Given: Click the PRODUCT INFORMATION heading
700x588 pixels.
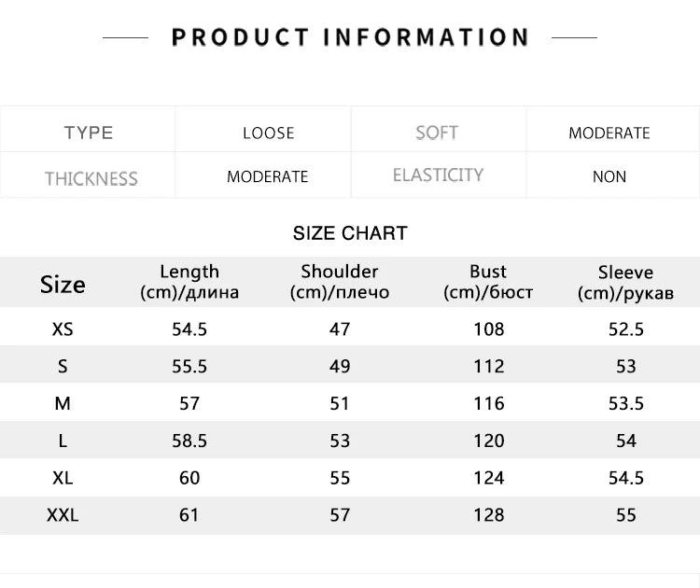Looking at the screenshot, I should [350, 37].
